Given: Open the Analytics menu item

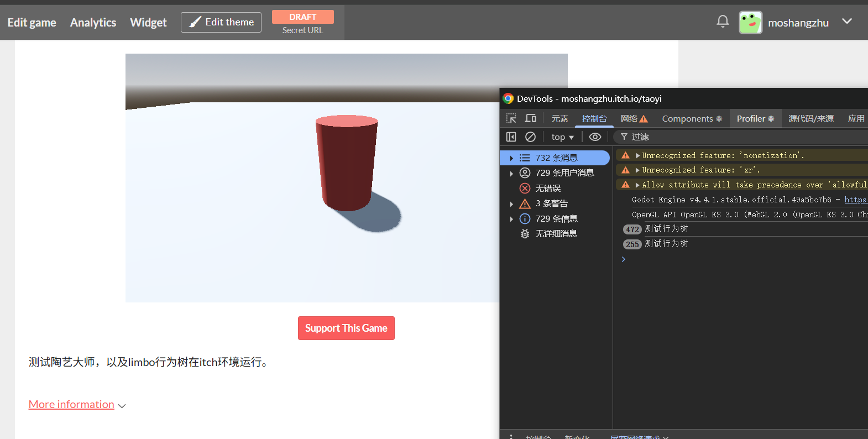Looking at the screenshot, I should (93, 23).
